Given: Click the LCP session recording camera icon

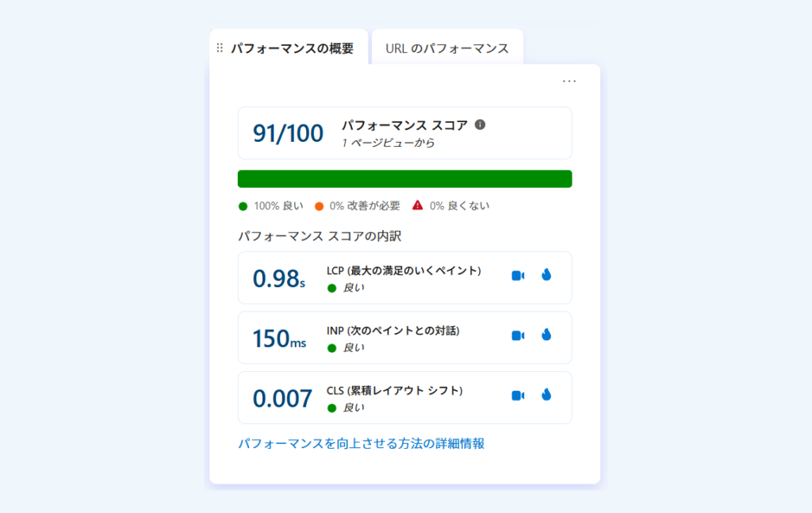Looking at the screenshot, I should click(x=518, y=276).
